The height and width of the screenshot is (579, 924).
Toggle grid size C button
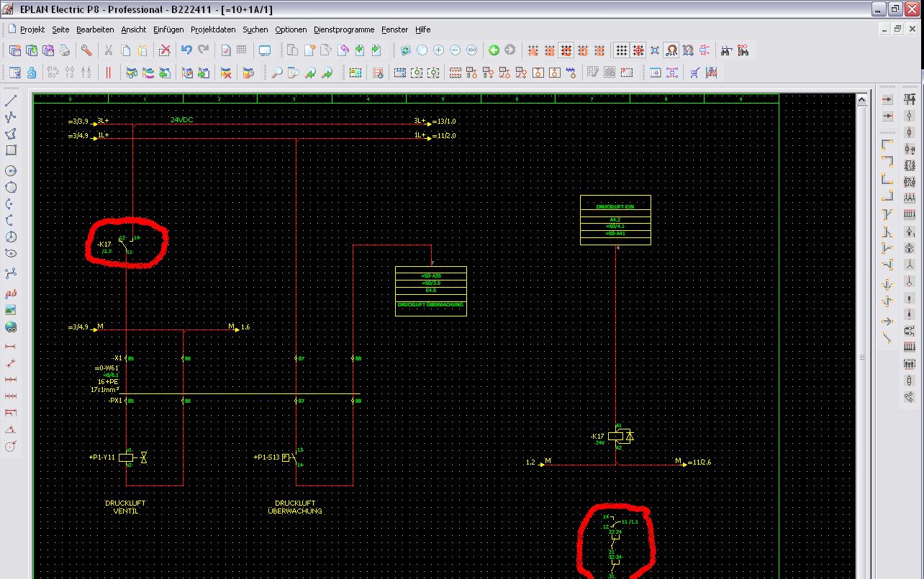coord(566,50)
